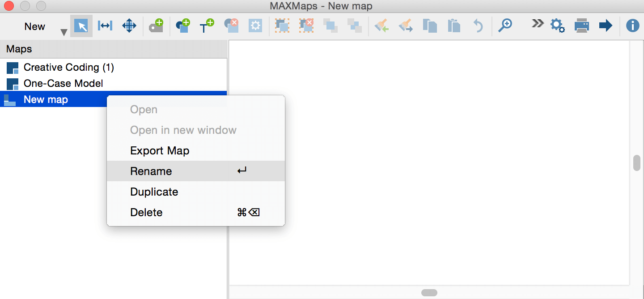This screenshot has height=299, width=644.
Task: Click the export arrow icon
Action: click(606, 26)
